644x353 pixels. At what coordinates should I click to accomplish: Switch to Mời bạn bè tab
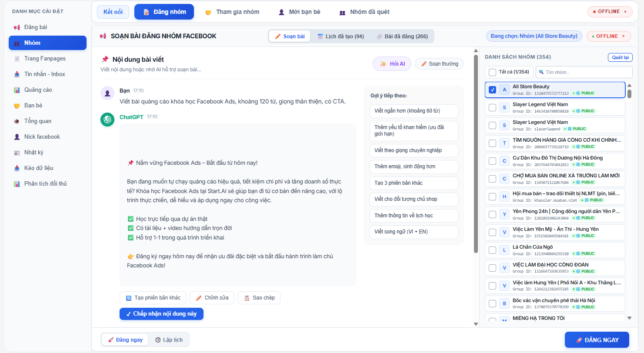click(300, 12)
